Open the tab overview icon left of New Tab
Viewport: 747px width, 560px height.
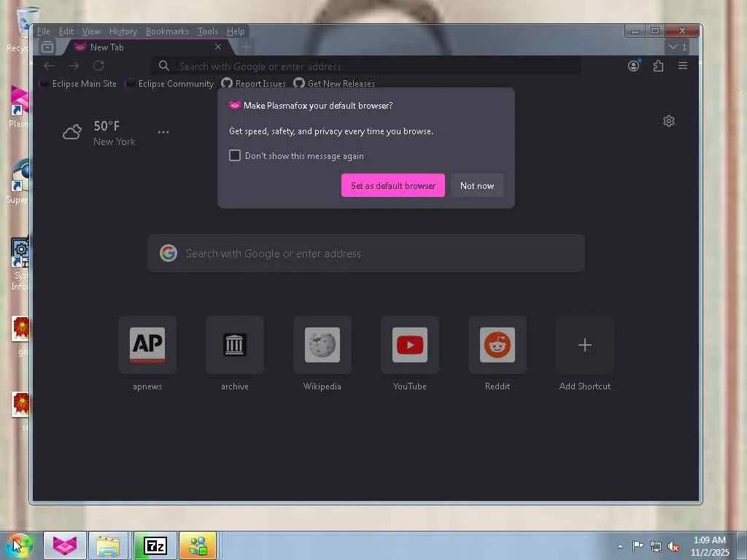47,47
